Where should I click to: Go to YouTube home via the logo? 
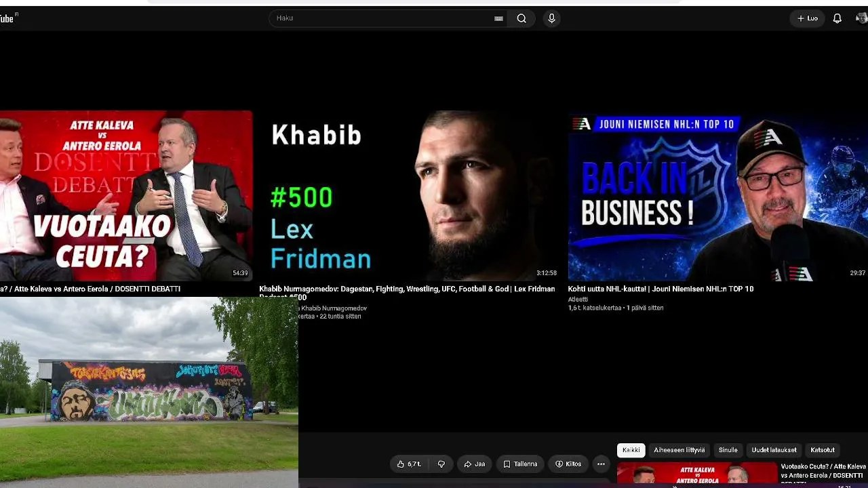(8, 18)
